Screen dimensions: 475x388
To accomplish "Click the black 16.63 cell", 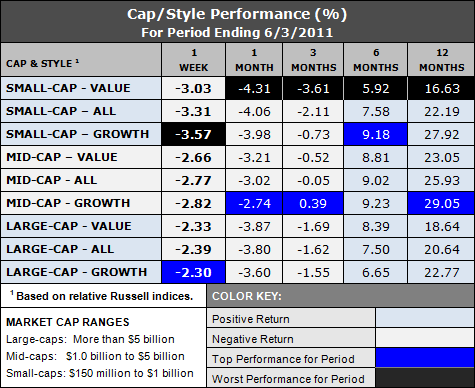I will coord(441,89).
